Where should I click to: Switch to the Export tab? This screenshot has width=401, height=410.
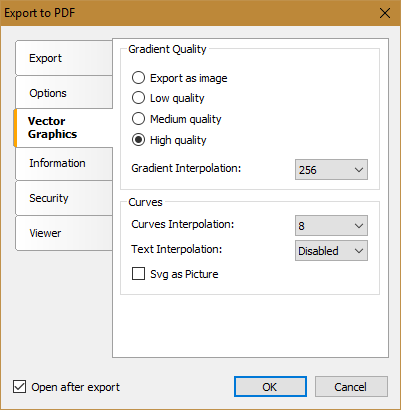coord(64,58)
